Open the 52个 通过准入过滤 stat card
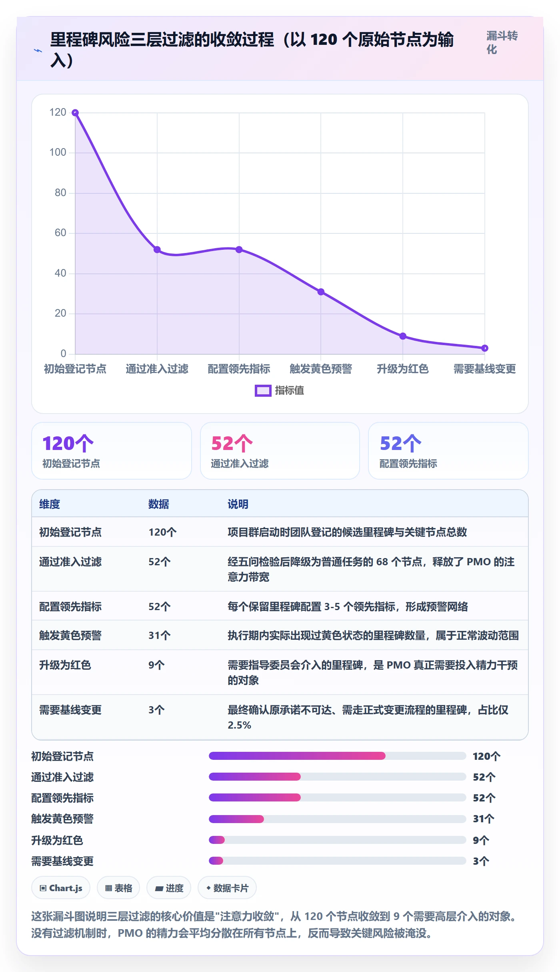This screenshot has height=972, width=560. coord(280,451)
